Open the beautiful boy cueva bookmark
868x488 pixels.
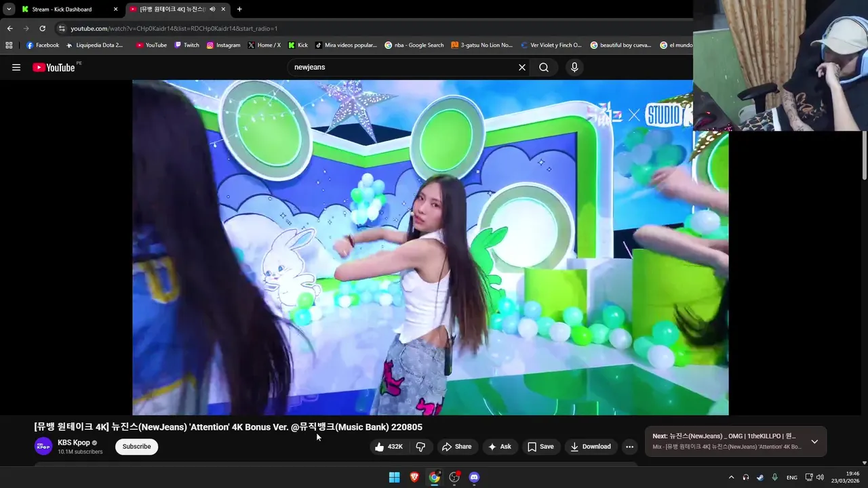621,45
